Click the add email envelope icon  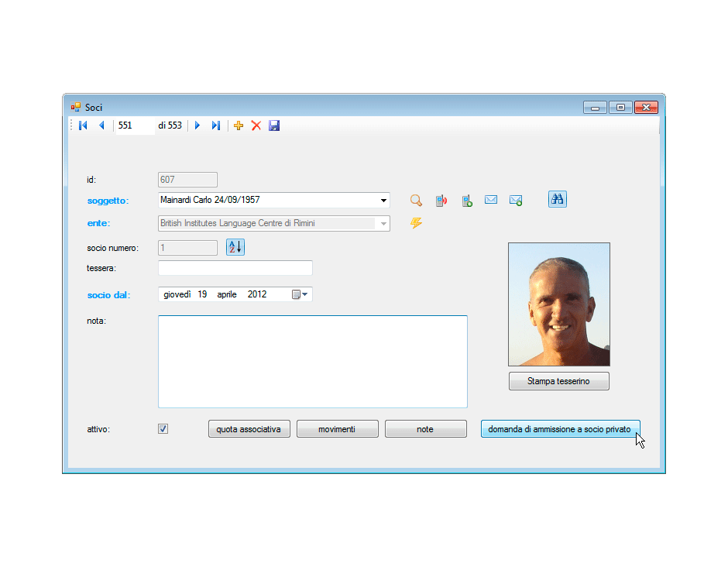click(x=516, y=200)
